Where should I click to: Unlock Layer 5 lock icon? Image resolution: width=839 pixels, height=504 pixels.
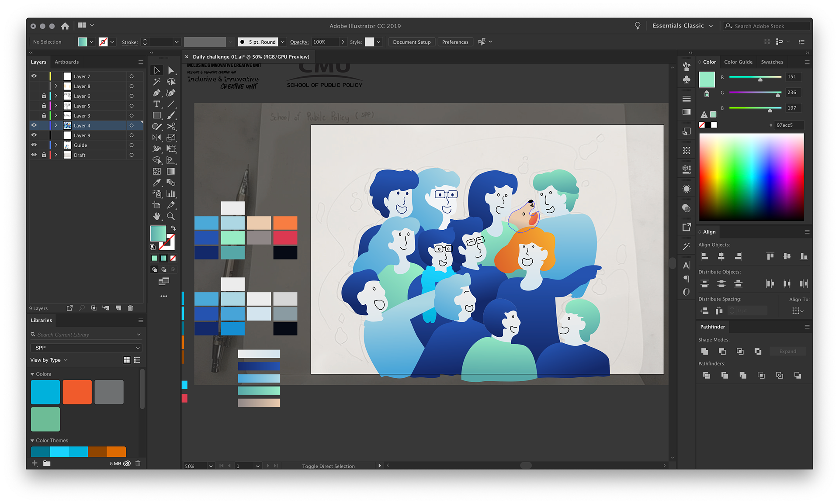(44, 106)
